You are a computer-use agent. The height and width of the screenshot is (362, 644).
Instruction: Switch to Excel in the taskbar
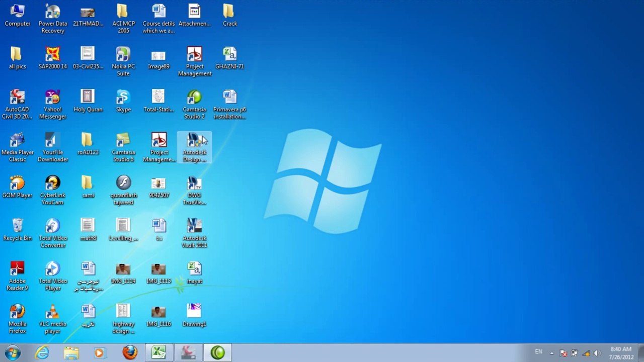tap(159, 352)
